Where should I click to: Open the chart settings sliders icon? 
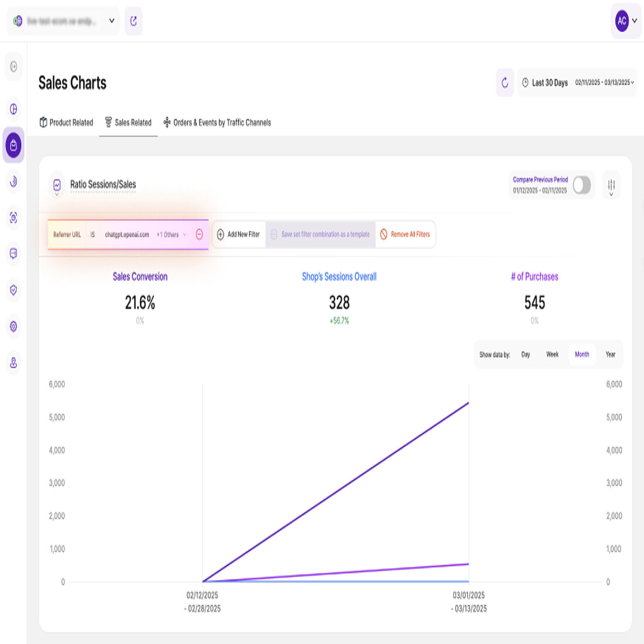(612, 185)
